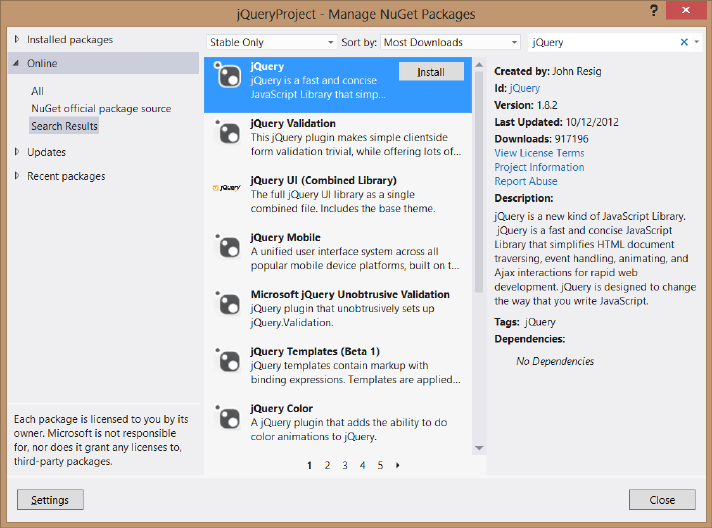The image size is (712, 528).
Task: Select Search Results in the tree
Action: 64,126
